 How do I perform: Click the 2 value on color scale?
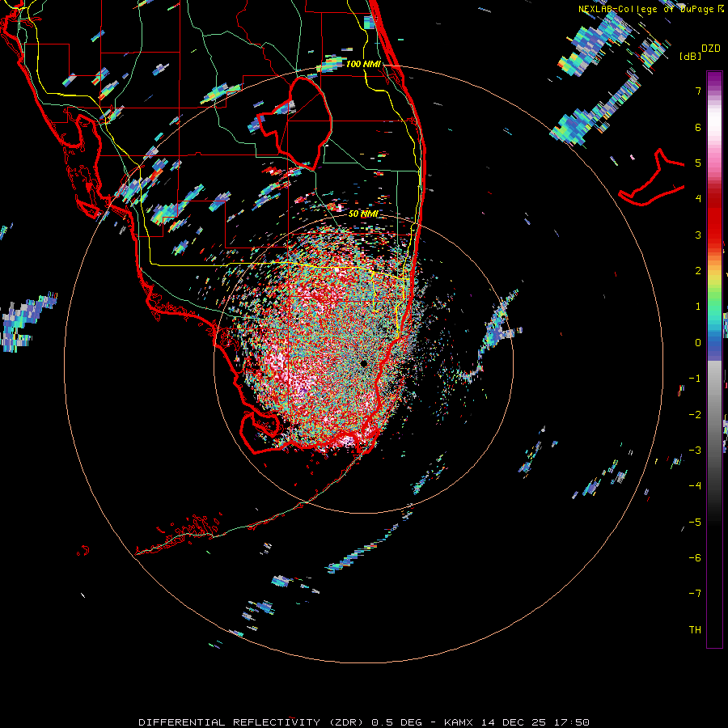tap(698, 271)
